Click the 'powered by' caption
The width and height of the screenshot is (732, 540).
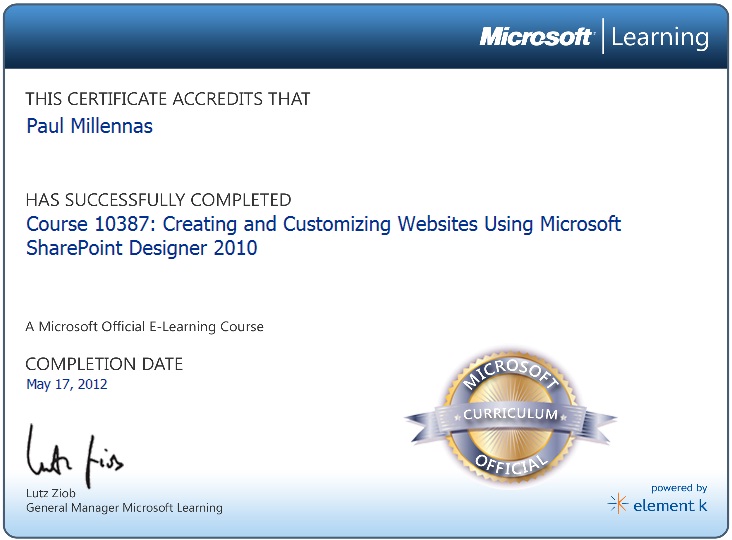point(679,488)
